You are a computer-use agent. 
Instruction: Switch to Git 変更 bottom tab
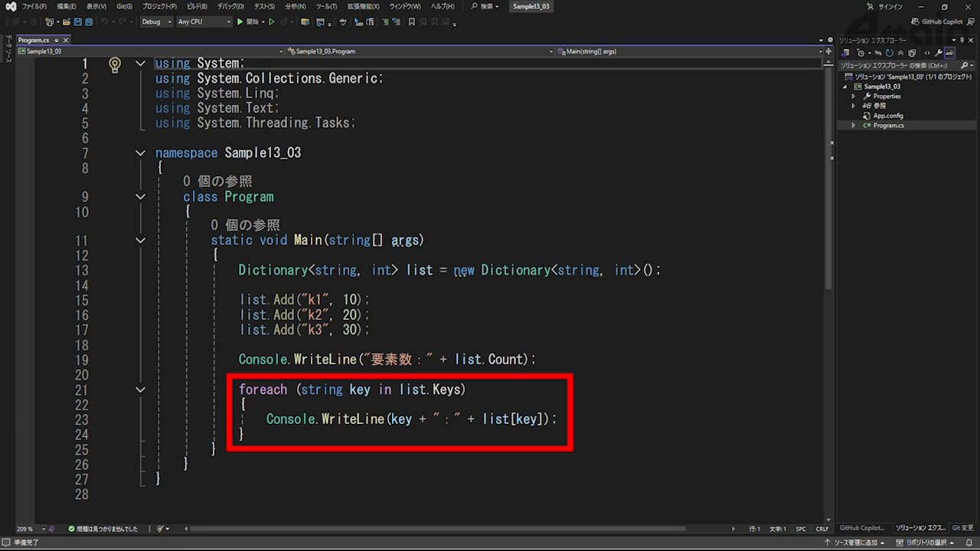(962, 528)
